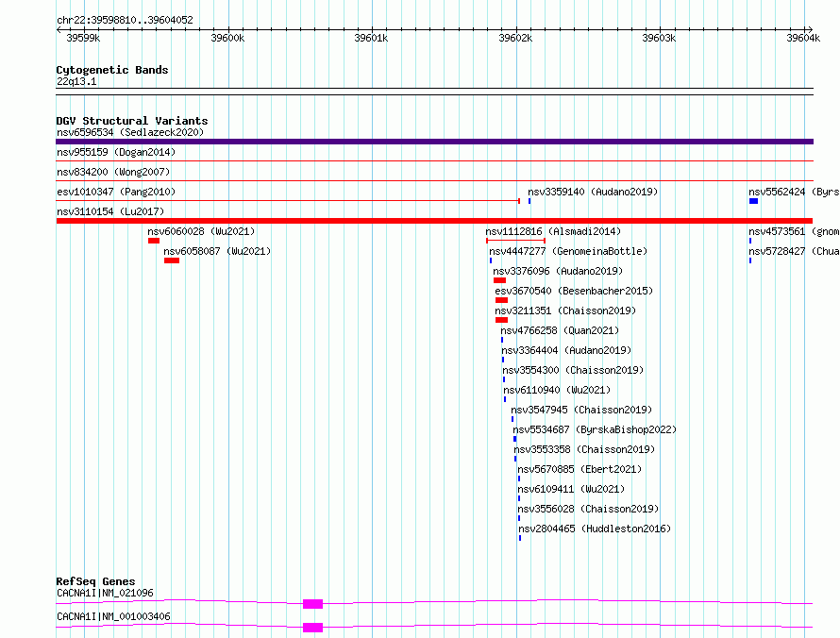The height and width of the screenshot is (638, 840).
Task: Click the nsv5728427 variant label
Action: pyautogui.click(x=794, y=251)
